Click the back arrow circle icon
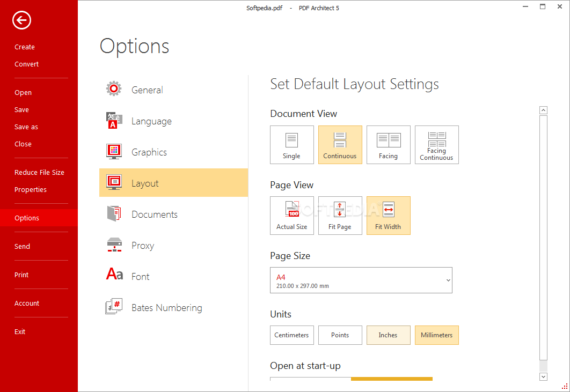 (21, 20)
